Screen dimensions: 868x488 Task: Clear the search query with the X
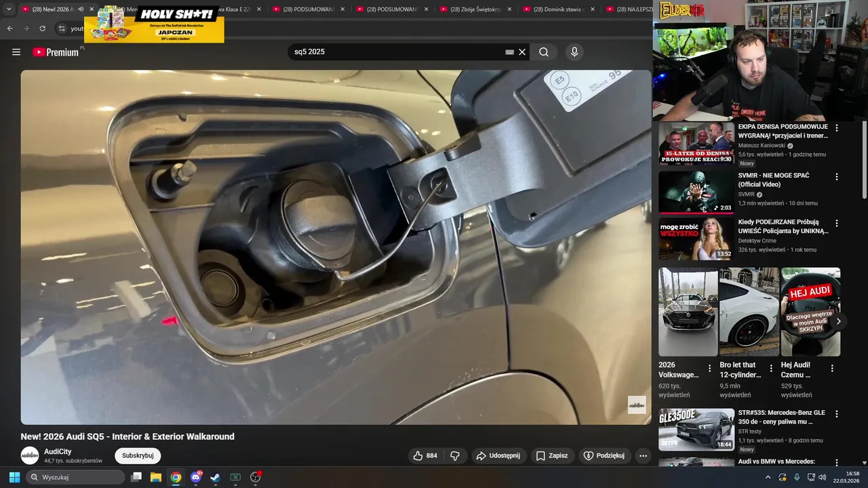coord(522,52)
